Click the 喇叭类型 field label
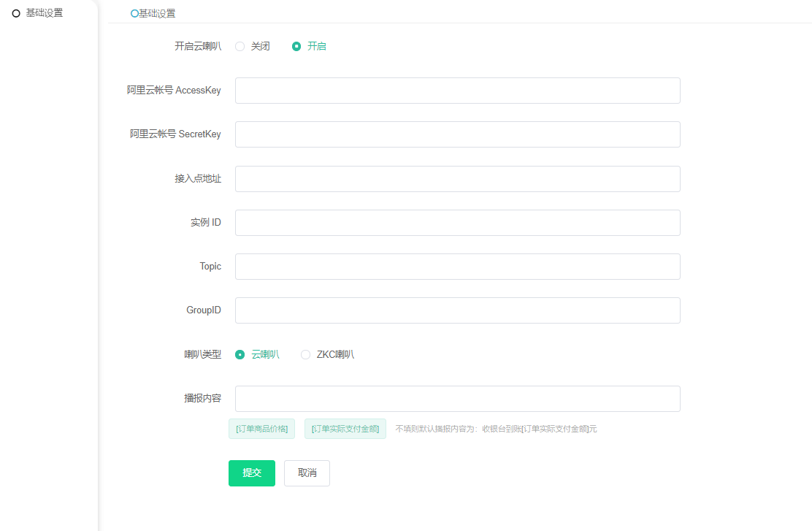The height and width of the screenshot is (531, 812). (202, 354)
